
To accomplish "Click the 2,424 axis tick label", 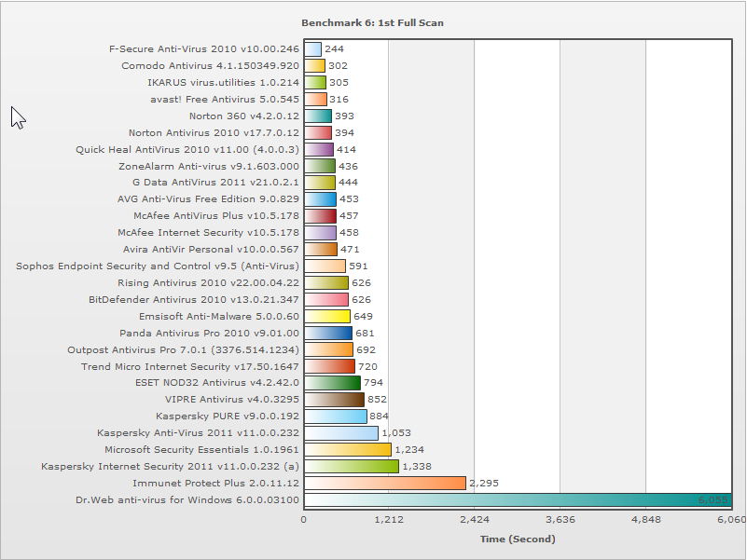I will tap(475, 519).
